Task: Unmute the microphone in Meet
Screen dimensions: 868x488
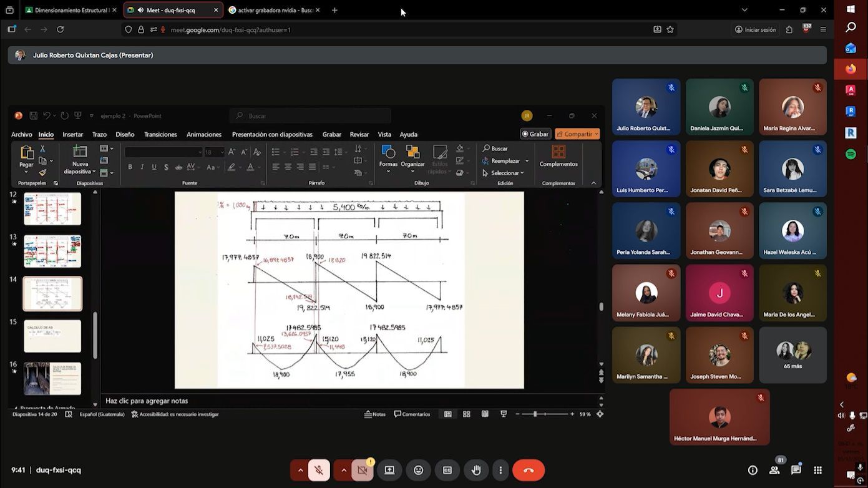Action: pos(319,470)
